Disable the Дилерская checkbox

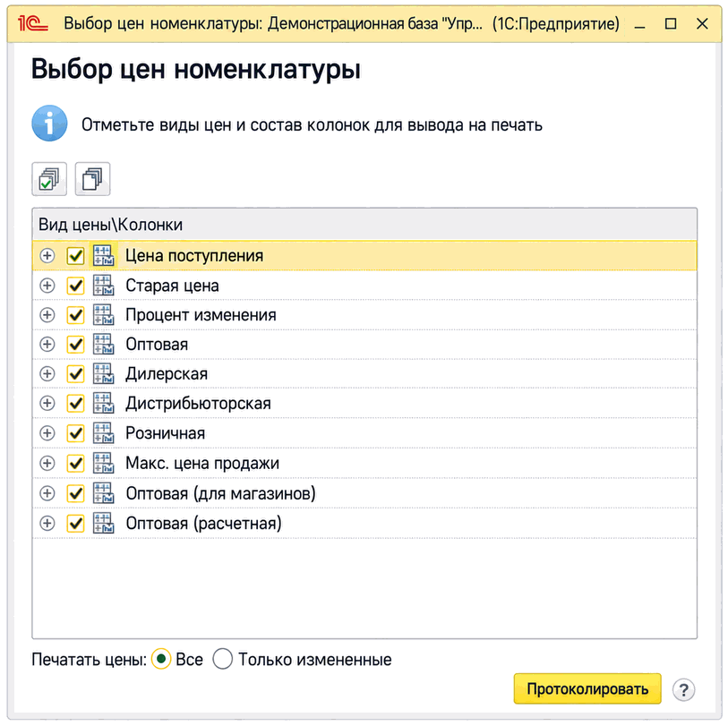(x=75, y=373)
